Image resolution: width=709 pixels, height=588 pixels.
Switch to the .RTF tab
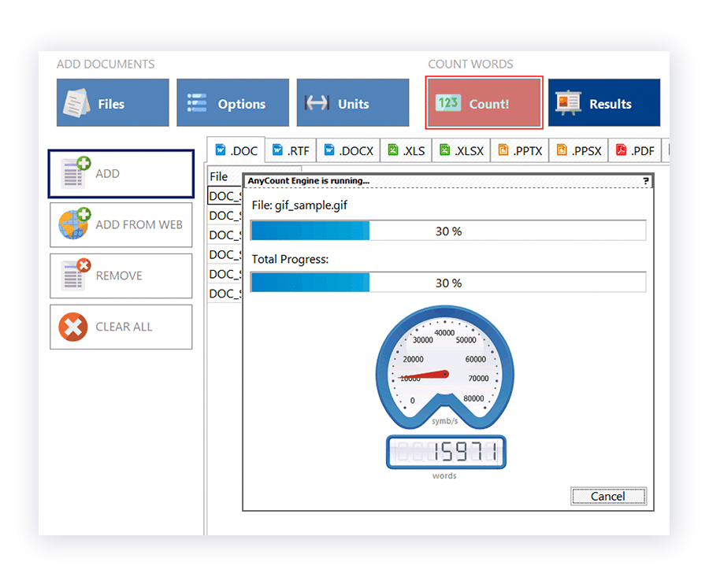tap(291, 150)
